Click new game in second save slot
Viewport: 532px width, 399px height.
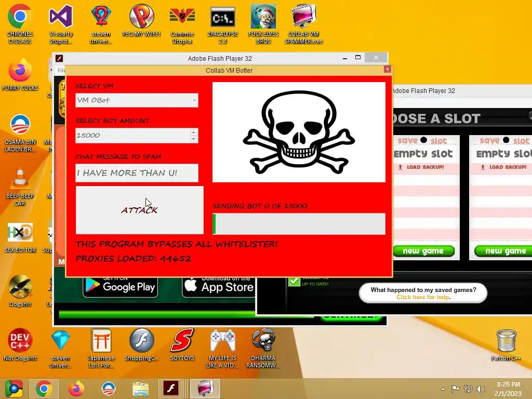coord(504,251)
